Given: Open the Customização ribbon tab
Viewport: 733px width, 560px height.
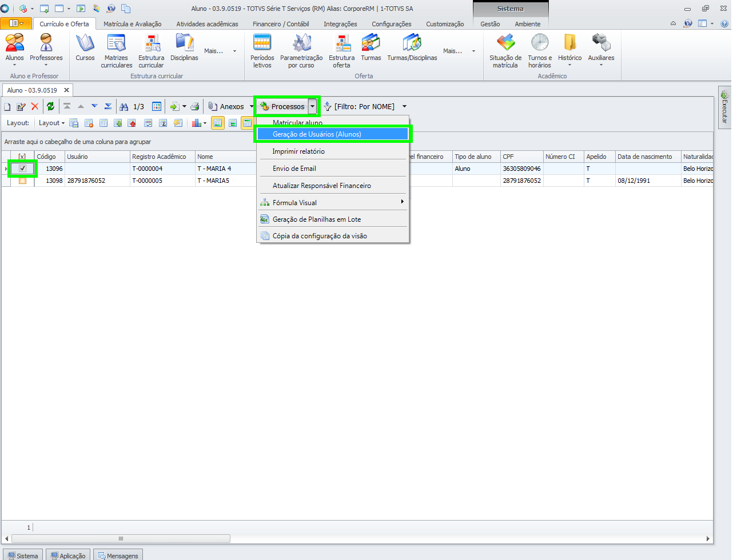Looking at the screenshot, I should pos(445,24).
